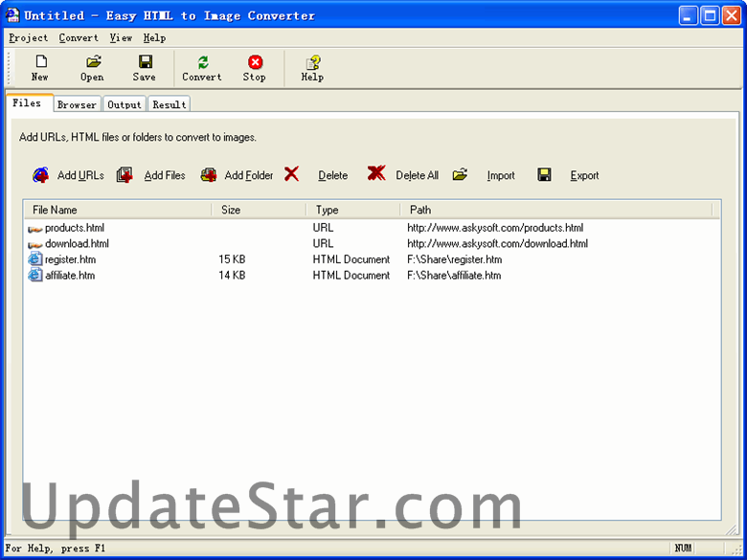Image resolution: width=747 pixels, height=560 pixels.
Task: Click HTML Document type for affiliate.htm
Action: point(351,276)
